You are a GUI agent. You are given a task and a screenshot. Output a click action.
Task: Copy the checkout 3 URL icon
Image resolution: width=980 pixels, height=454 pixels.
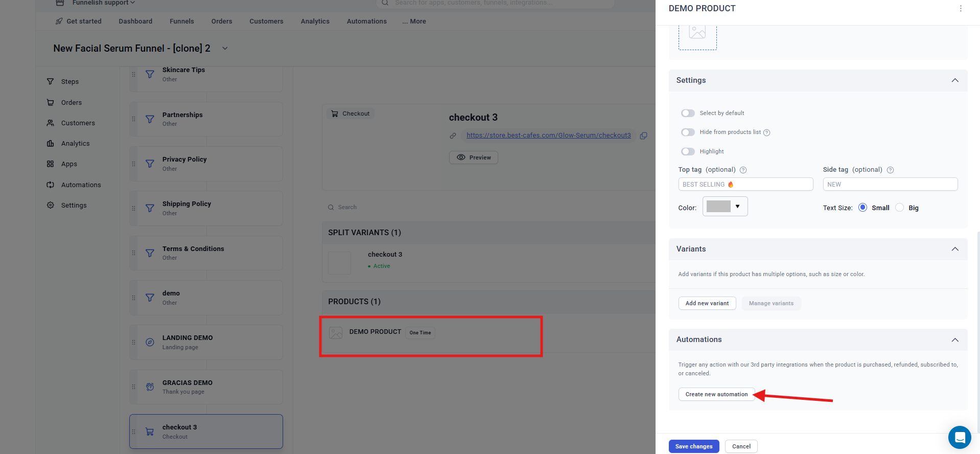click(x=644, y=135)
